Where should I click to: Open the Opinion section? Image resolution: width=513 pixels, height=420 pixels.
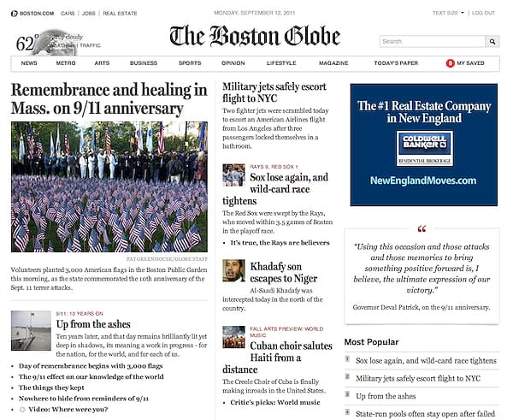click(233, 63)
